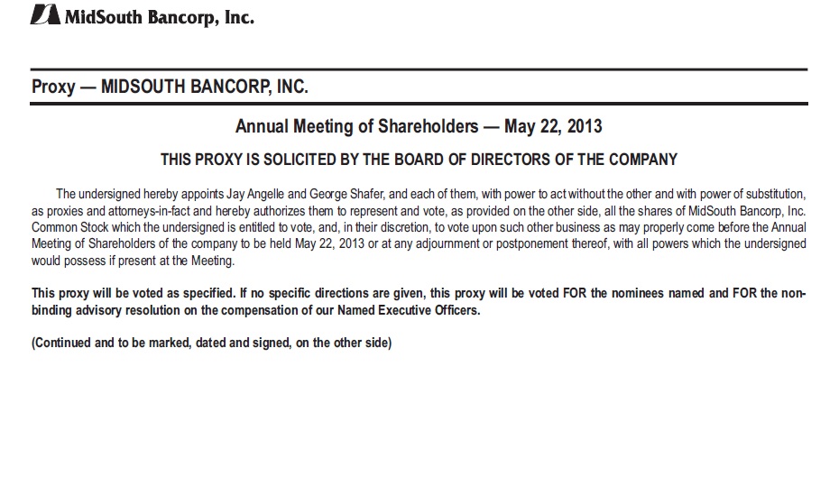Click the "Proxy — MIDSOUTH BANCORP, INC." heading
Viewport: 839px width, 504px height.
(x=170, y=87)
